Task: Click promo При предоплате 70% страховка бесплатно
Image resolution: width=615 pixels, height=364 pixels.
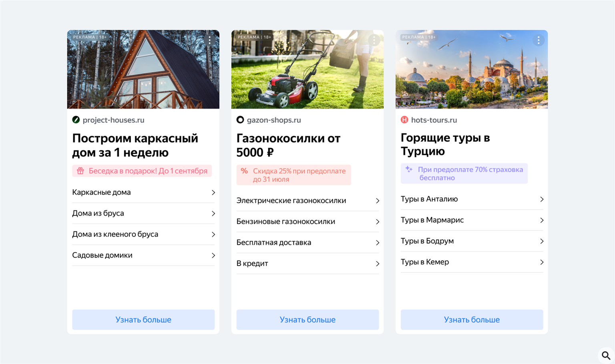Action: tap(464, 174)
